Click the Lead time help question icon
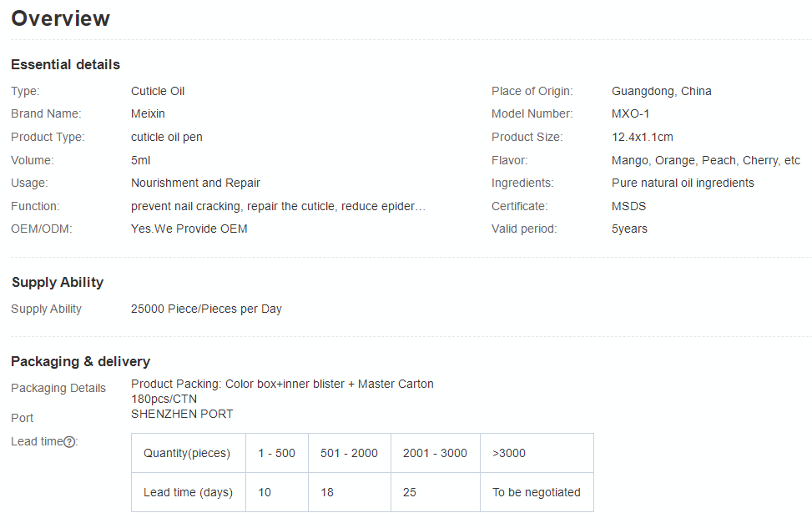This screenshot has width=812, height=528. 70,442
